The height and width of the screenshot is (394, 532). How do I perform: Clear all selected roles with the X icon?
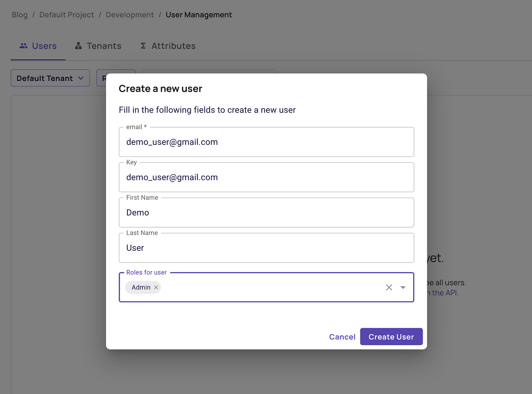coord(389,287)
